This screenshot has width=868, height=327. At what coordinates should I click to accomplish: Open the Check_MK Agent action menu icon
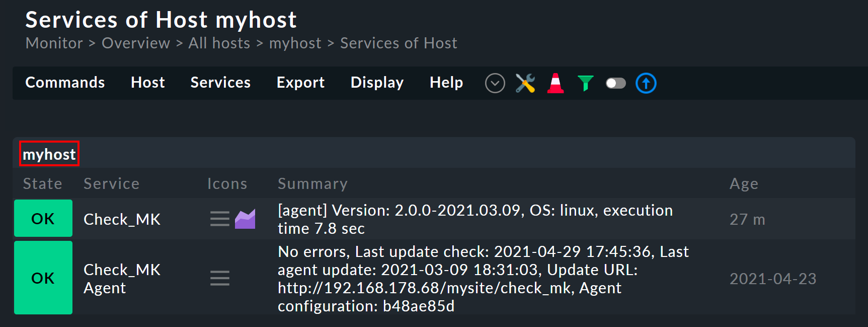point(219,278)
